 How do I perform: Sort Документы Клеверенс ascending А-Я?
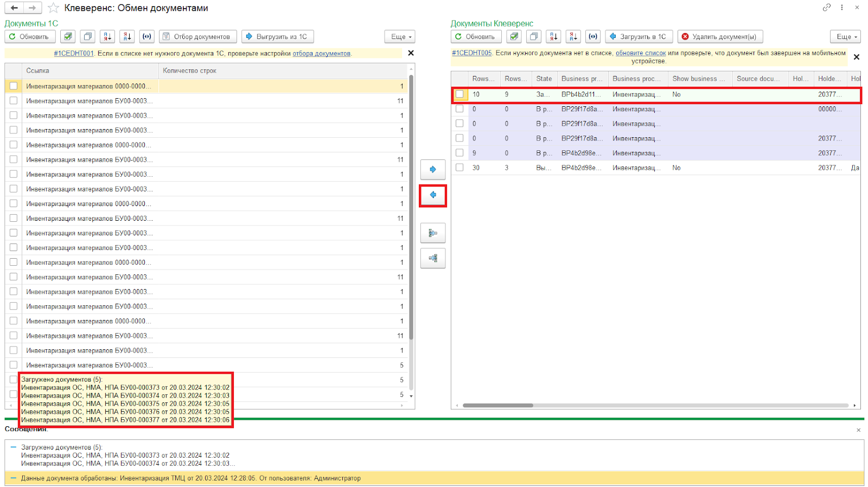pos(553,37)
